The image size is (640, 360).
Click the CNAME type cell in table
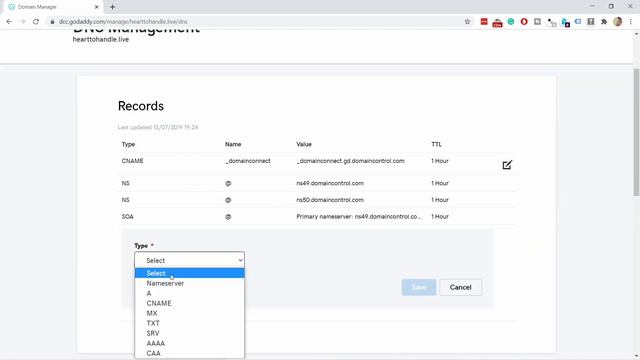pos(133,161)
